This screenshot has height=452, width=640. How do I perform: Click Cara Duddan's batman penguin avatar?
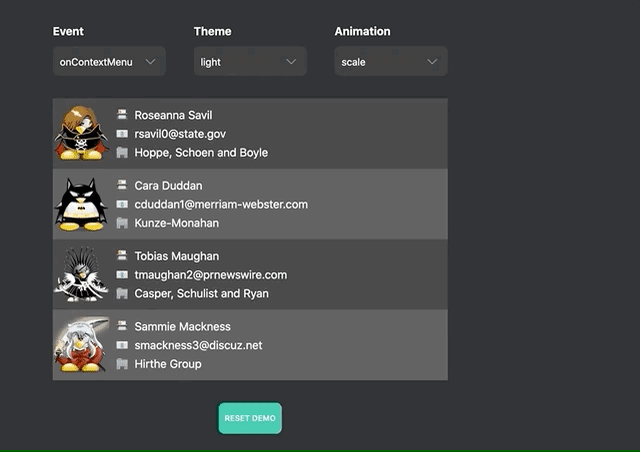coord(81,204)
